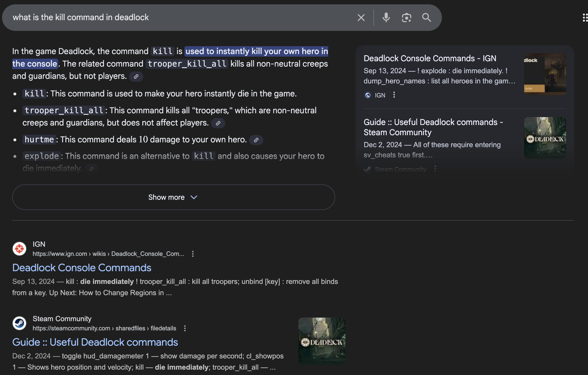588x375 pixels.
Task: Open three-dot menu next to ign.com URL
Action: click(x=193, y=254)
